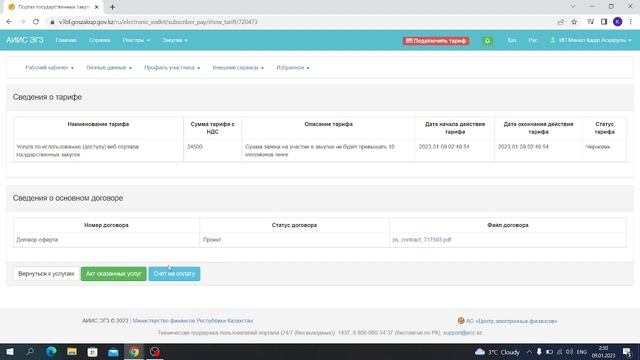Expand the Реестры dropdown menu

pyautogui.click(x=136, y=40)
